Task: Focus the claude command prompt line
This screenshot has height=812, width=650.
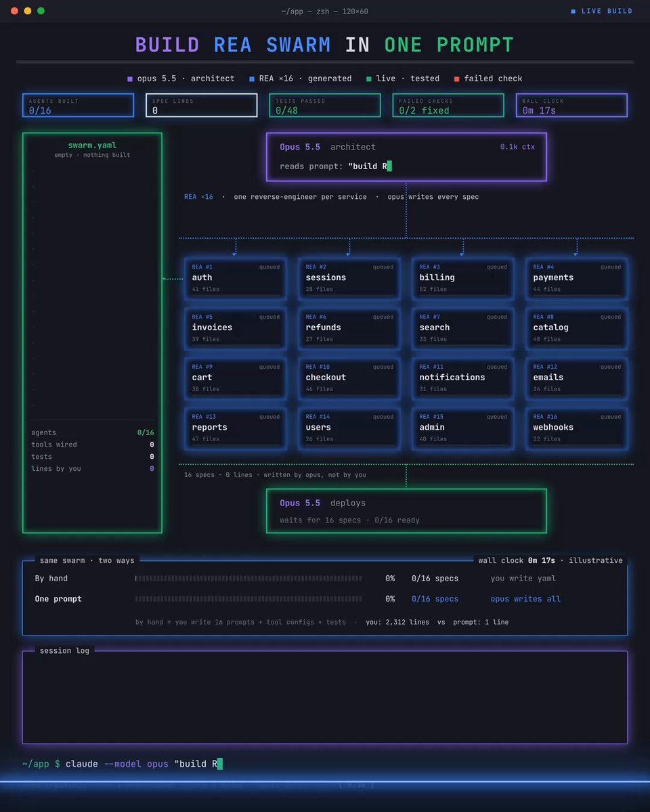Action: (122, 764)
